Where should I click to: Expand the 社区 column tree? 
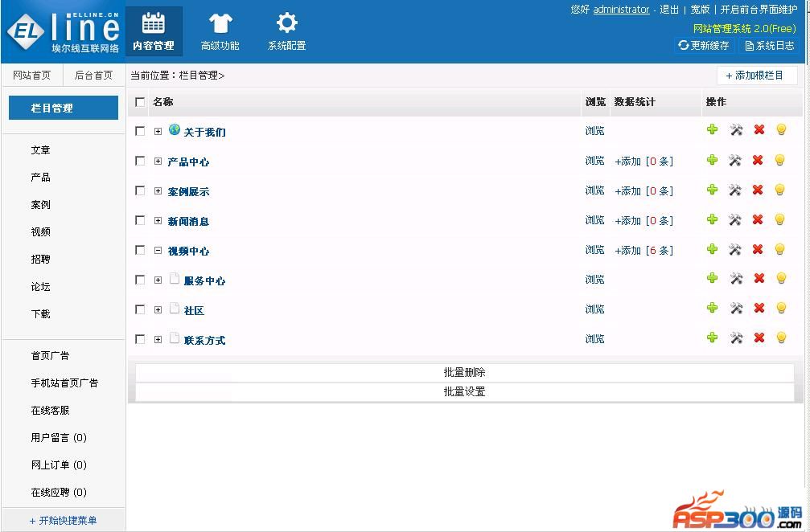coord(158,310)
